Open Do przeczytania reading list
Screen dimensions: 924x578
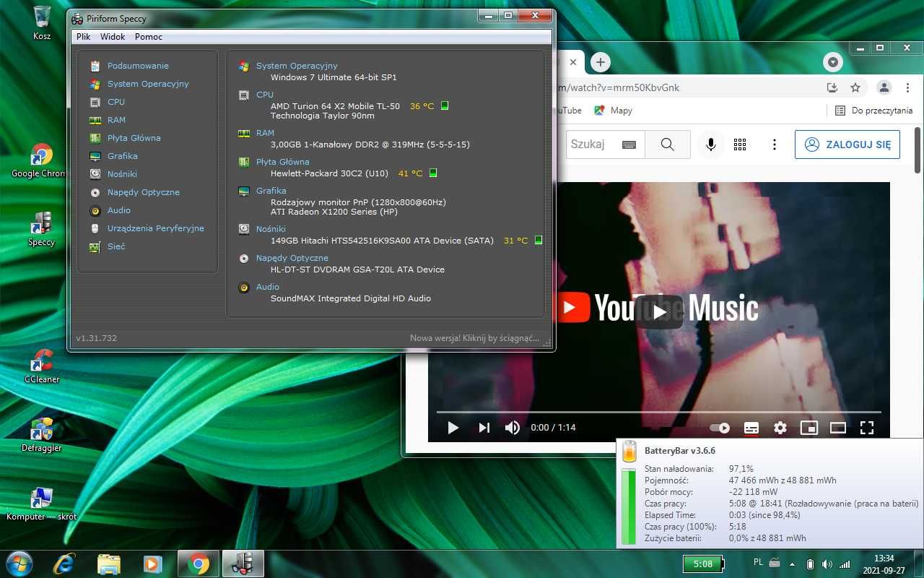(873, 111)
